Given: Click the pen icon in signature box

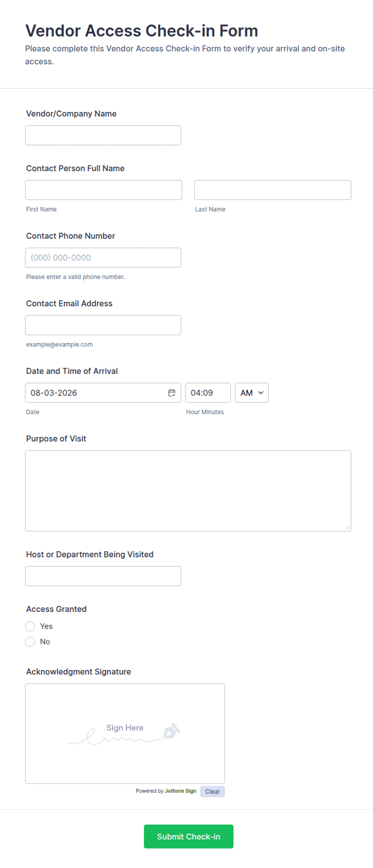Looking at the screenshot, I should point(171,731).
